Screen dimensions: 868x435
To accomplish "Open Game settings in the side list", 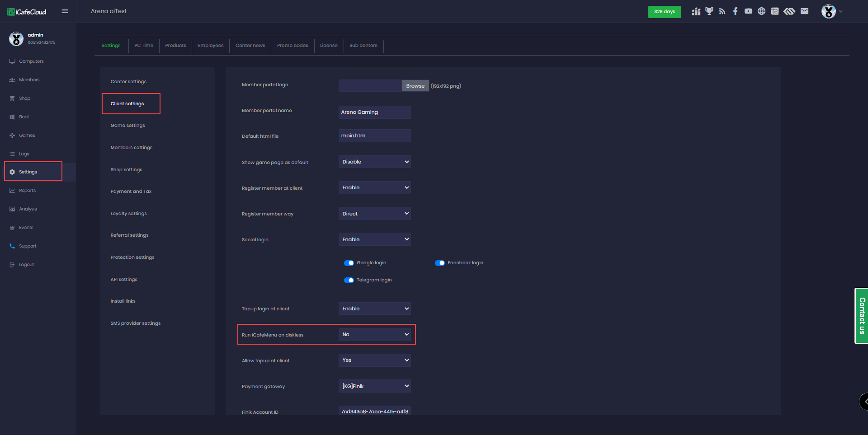I will [128, 126].
